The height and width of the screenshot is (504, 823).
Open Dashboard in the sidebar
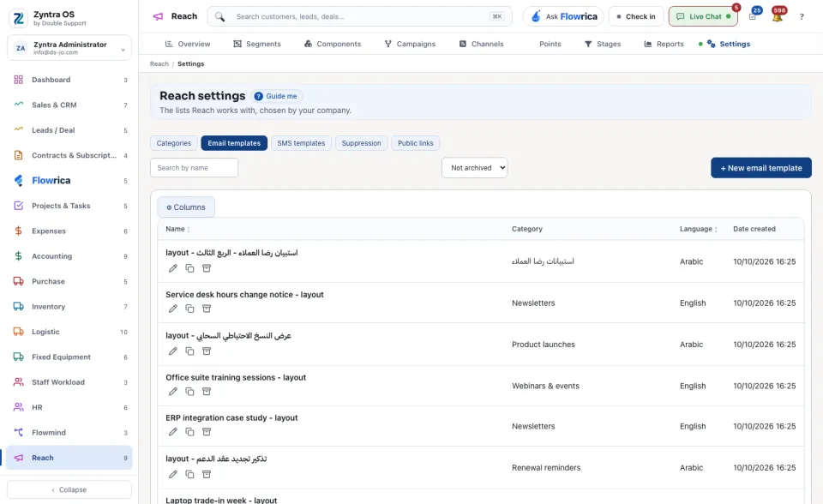69,80
